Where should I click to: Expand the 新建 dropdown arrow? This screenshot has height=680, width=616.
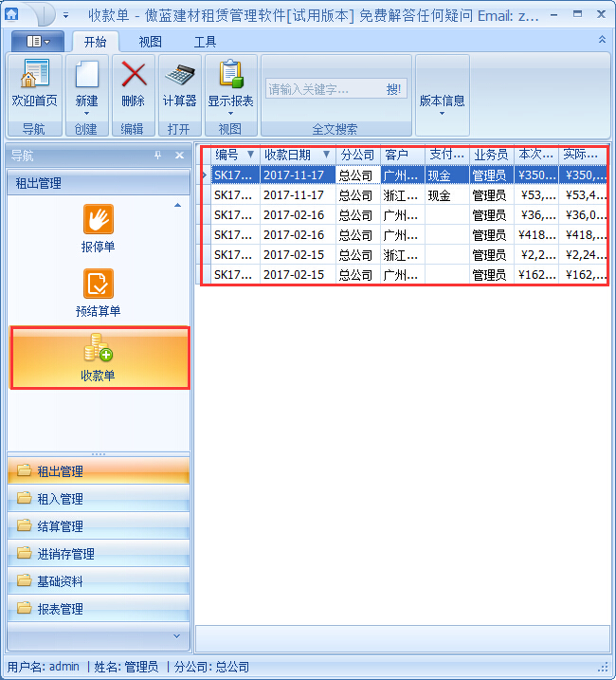pos(86,113)
